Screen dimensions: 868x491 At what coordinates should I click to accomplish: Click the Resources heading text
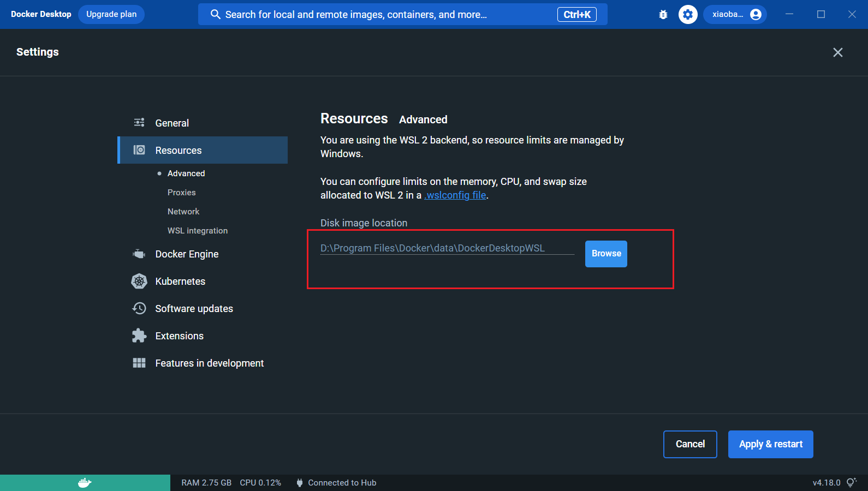tap(354, 118)
